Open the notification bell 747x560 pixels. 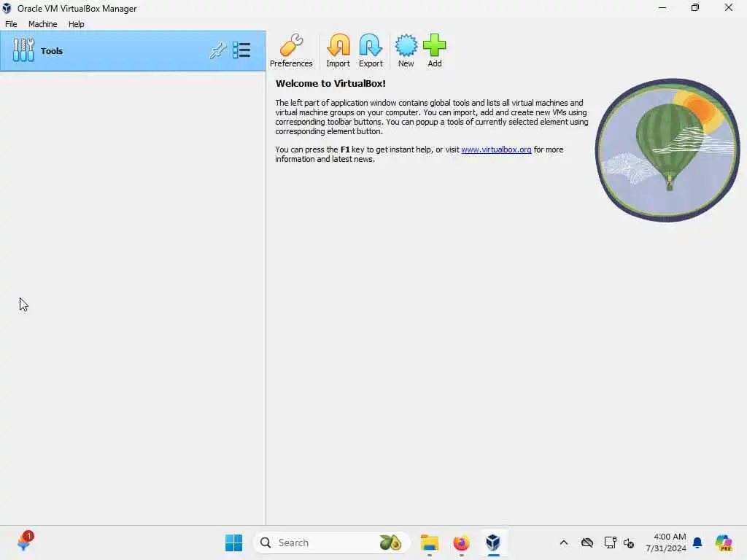pos(697,542)
